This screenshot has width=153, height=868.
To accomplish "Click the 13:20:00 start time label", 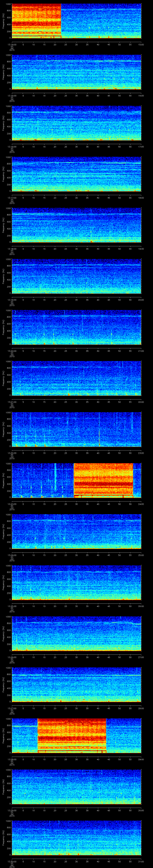I will [12, 351].
